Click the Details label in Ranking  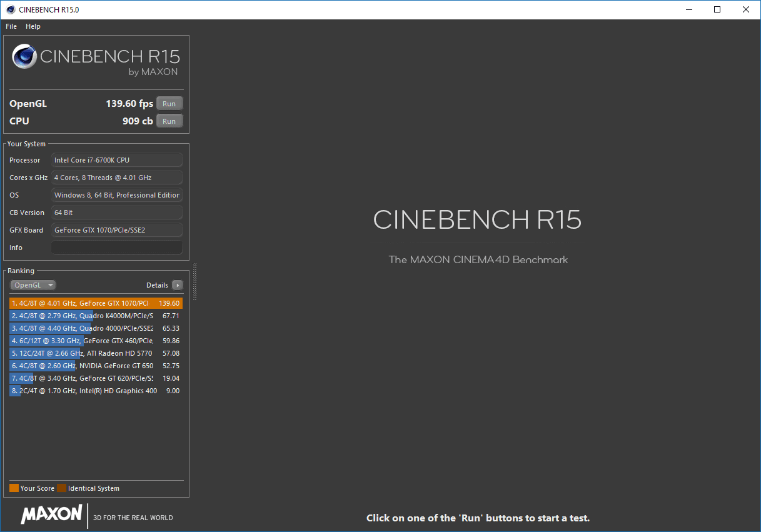coord(157,285)
